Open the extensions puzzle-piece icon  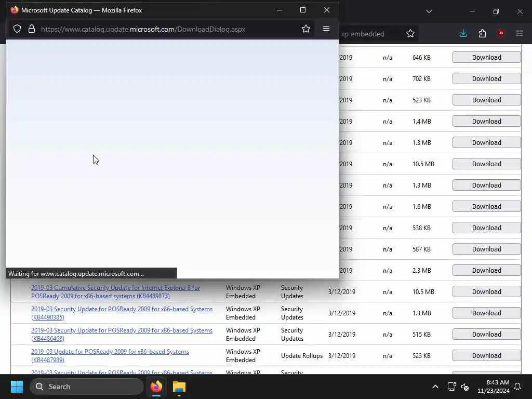tap(482, 33)
